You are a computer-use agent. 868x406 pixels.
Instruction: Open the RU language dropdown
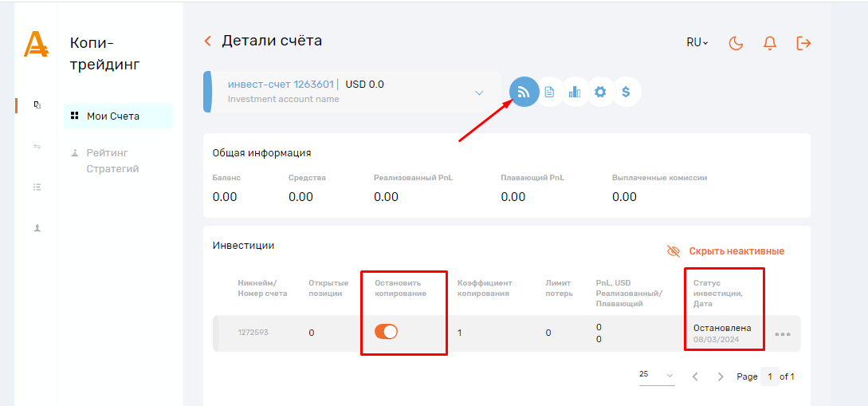[x=697, y=43]
